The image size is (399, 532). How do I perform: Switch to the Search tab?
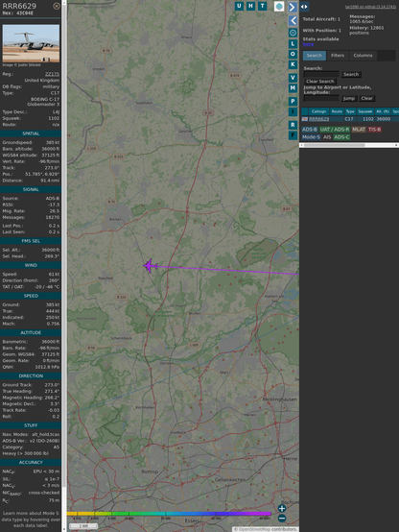coord(315,56)
